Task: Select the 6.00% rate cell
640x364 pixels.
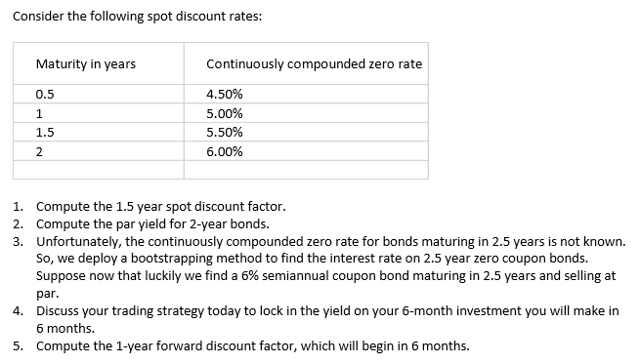Action: (306, 151)
